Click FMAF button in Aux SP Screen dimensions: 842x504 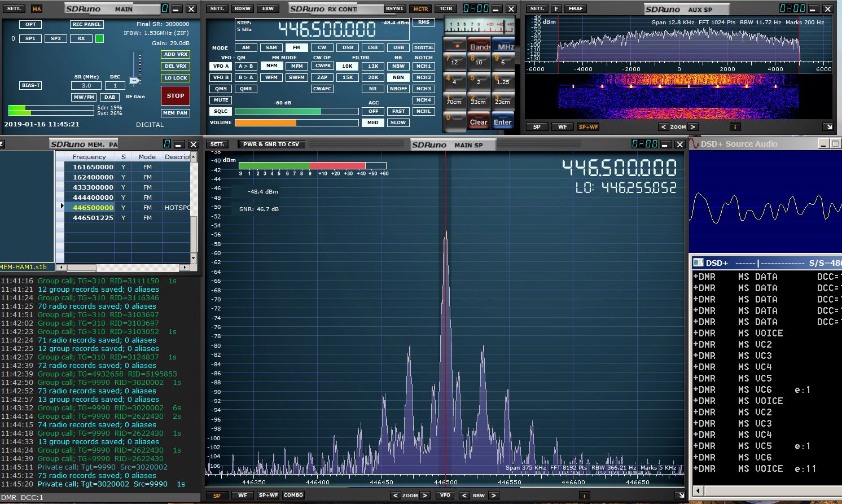point(576,8)
